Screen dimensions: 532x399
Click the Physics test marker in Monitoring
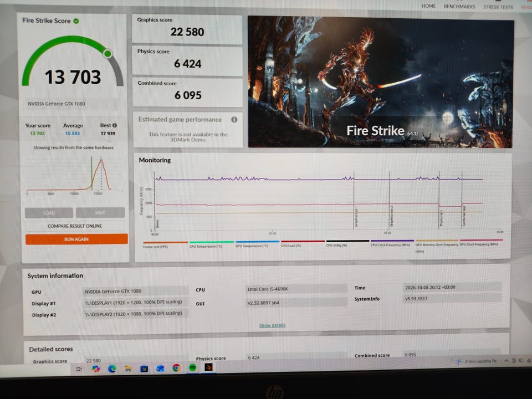[x=442, y=218]
